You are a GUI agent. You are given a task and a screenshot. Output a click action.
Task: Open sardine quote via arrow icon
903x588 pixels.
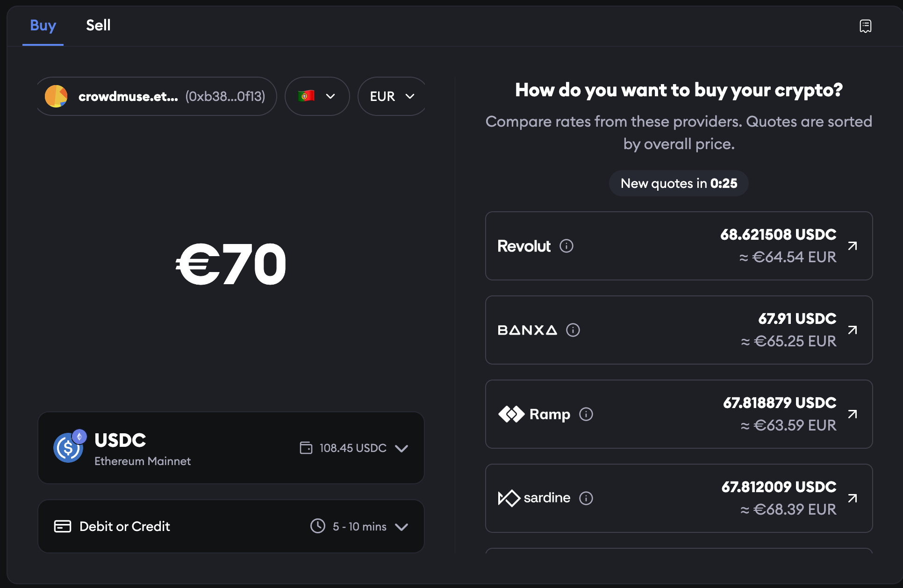point(853,498)
